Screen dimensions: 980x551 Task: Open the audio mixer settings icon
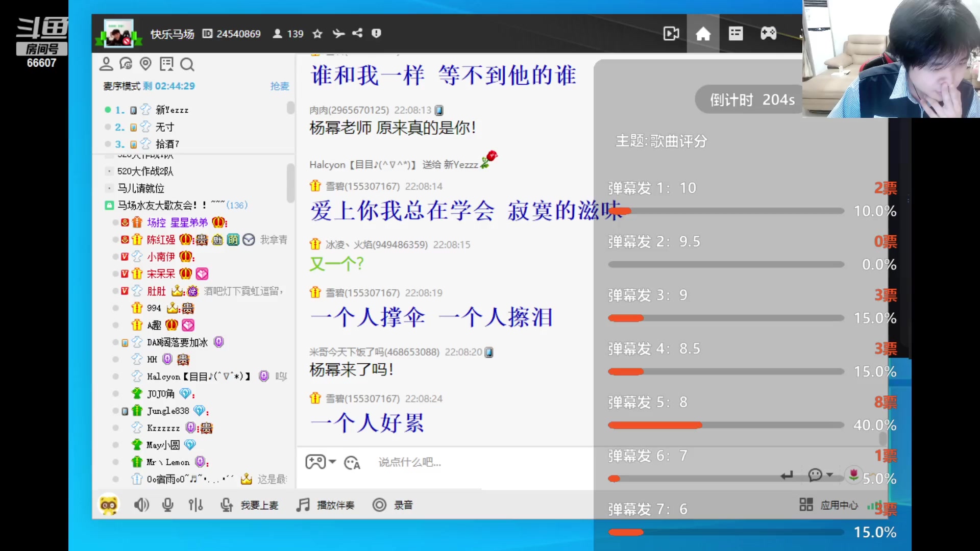[x=195, y=505]
